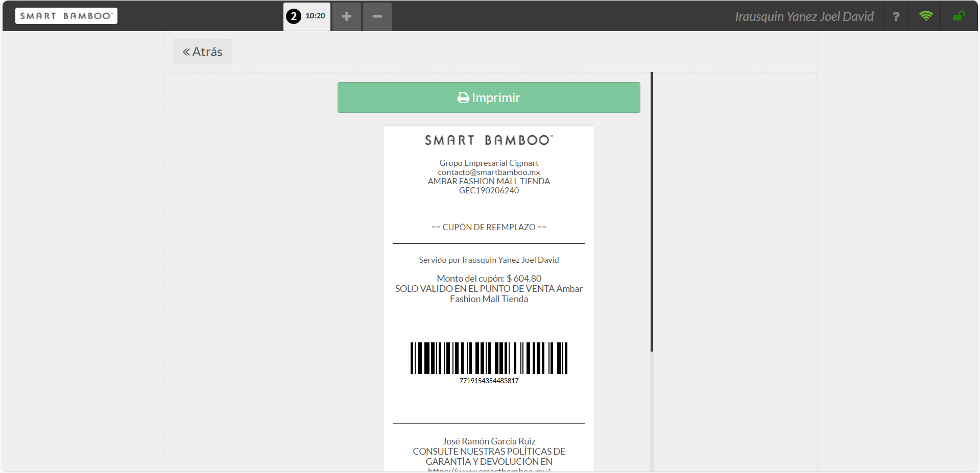Select receipt text 'Fashion Mall Tienda'
980x473 pixels.
click(x=489, y=299)
